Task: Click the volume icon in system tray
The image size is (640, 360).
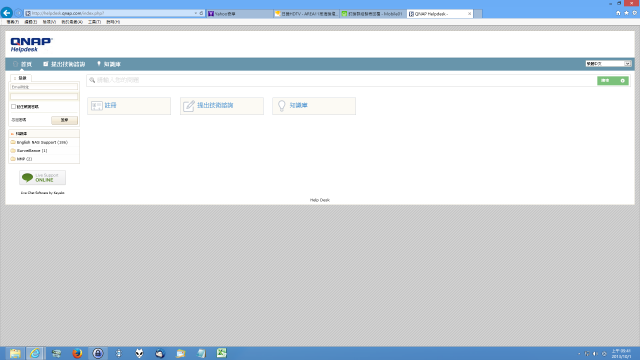Action: tap(595, 353)
